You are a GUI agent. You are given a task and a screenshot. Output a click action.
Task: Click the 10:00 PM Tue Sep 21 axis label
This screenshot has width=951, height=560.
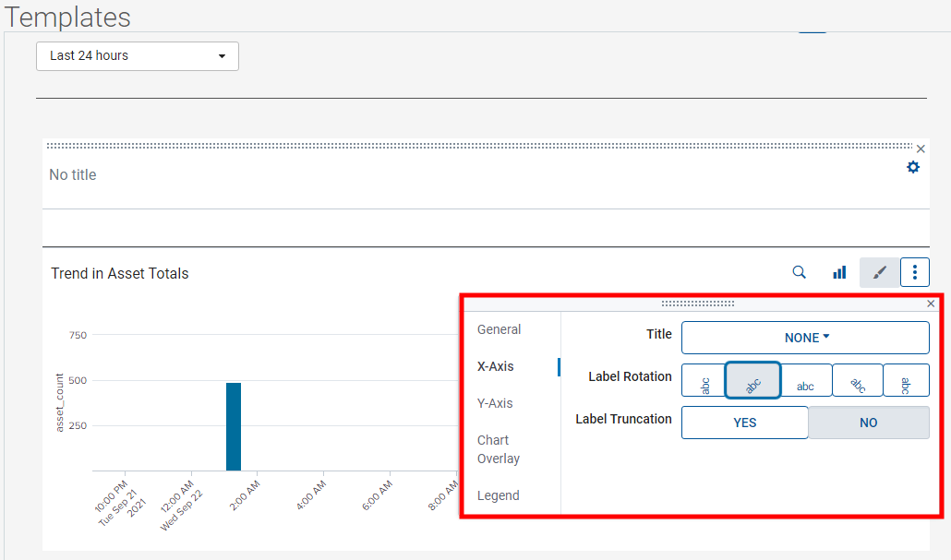pos(120,503)
